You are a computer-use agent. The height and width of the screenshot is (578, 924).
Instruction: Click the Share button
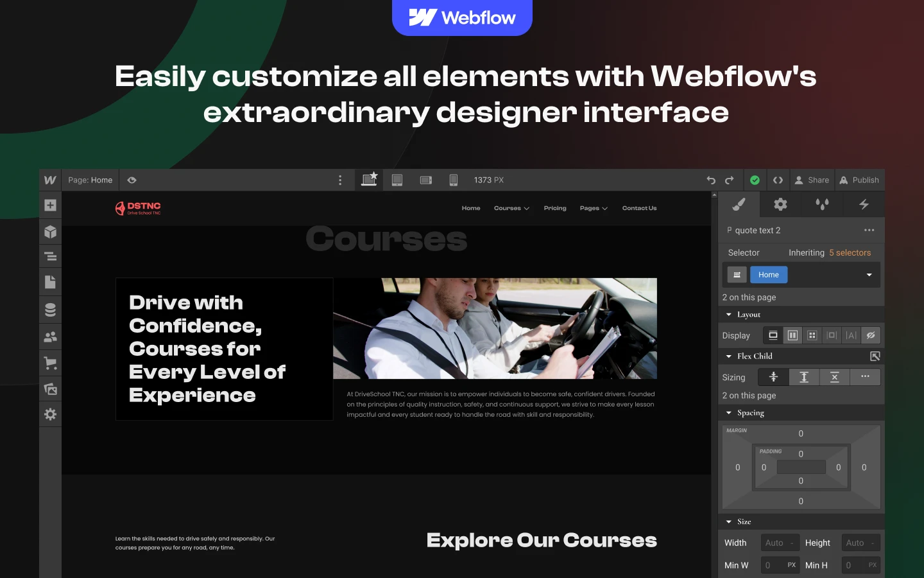coord(812,180)
